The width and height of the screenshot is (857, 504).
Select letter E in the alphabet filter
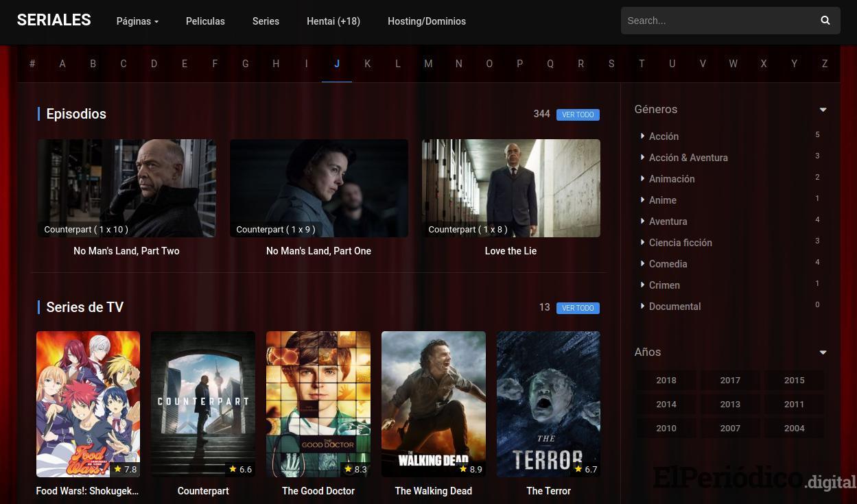tap(185, 64)
